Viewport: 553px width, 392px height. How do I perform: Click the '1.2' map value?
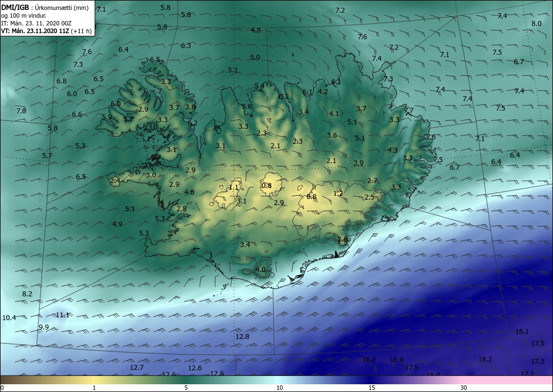(x=338, y=193)
